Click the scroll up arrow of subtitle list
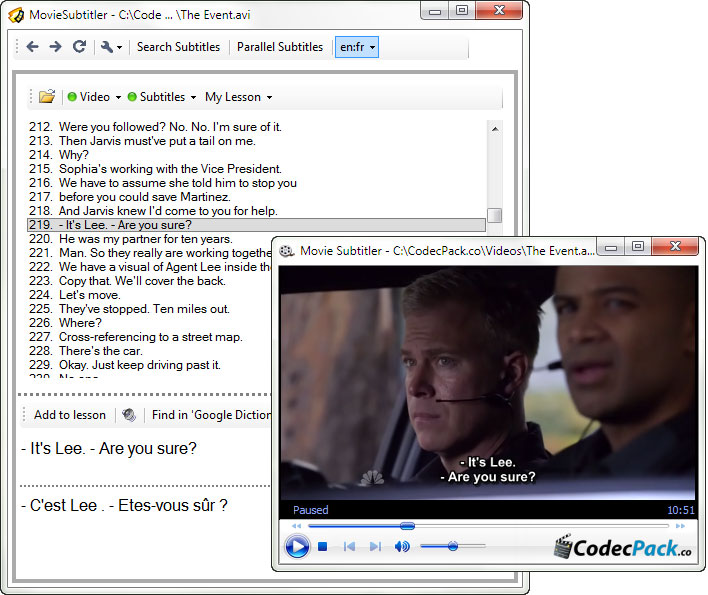 [x=495, y=129]
